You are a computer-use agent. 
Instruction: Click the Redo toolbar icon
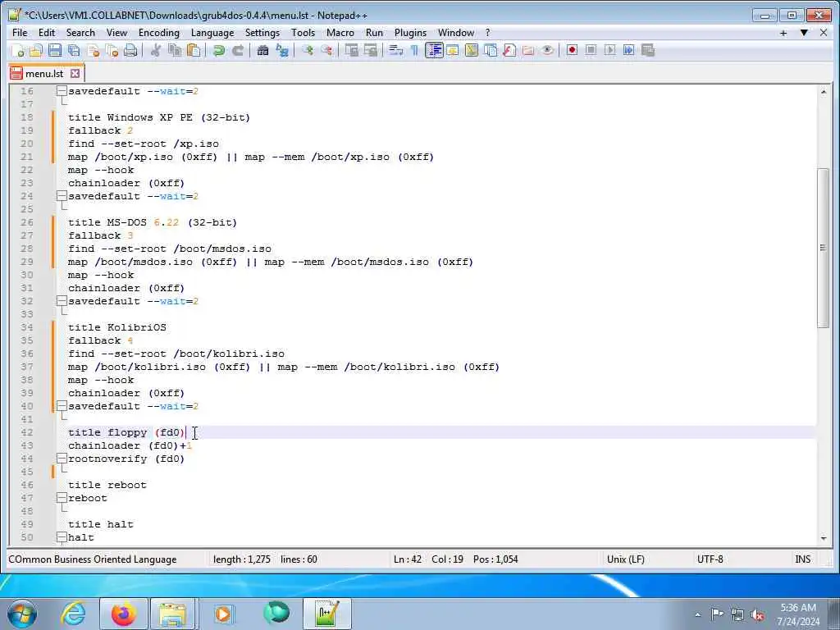point(237,50)
